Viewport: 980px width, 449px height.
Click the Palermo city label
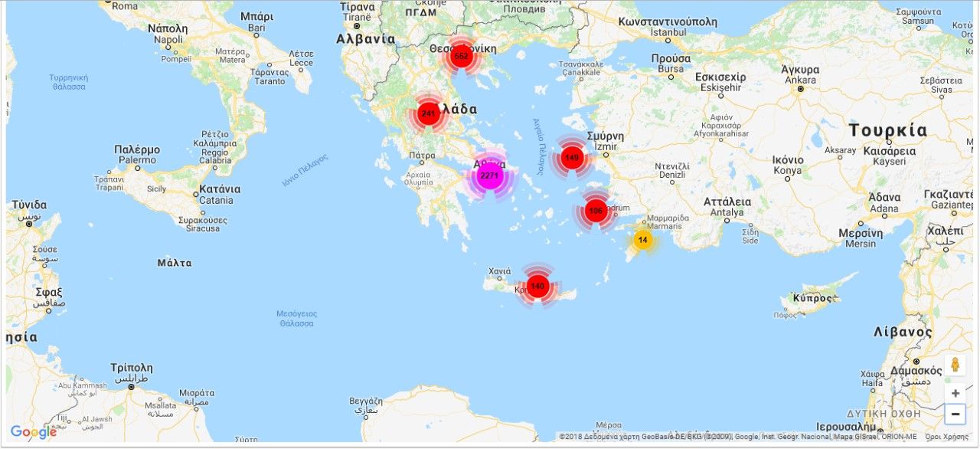[x=137, y=159]
